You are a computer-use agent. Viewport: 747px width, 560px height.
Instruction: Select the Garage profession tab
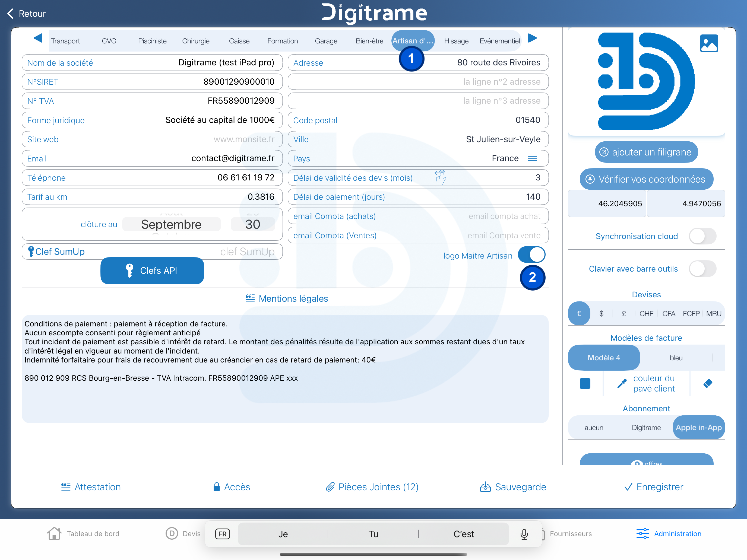point(326,41)
